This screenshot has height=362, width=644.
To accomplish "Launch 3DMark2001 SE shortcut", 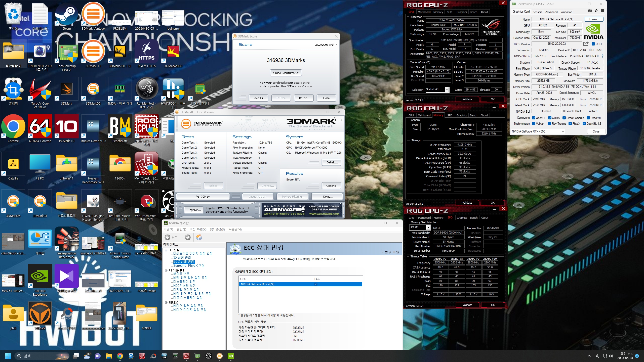I will point(120,54).
